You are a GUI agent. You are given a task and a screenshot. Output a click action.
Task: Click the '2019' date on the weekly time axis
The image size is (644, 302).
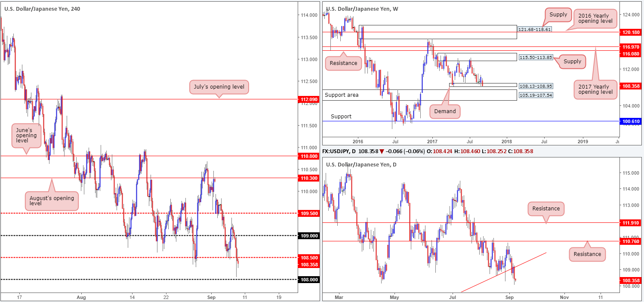pos(582,141)
